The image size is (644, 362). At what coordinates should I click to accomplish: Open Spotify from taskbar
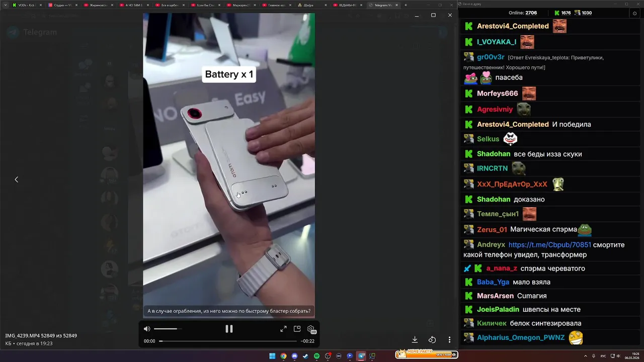(316, 356)
